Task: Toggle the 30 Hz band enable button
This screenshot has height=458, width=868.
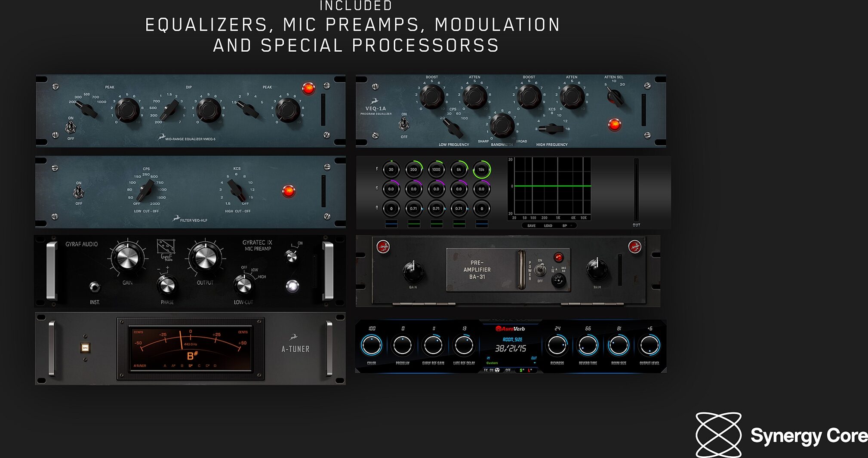Action: [391, 224]
